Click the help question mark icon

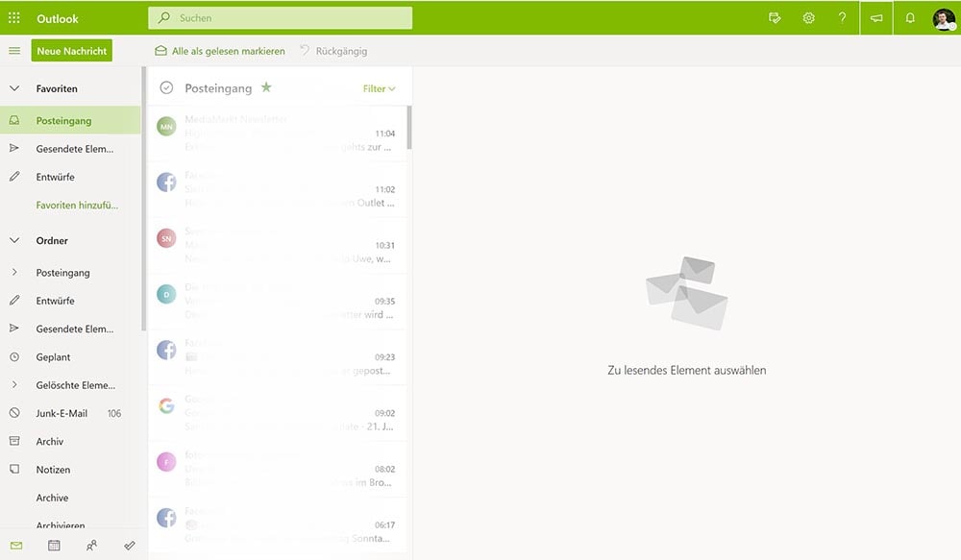(x=842, y=18)
